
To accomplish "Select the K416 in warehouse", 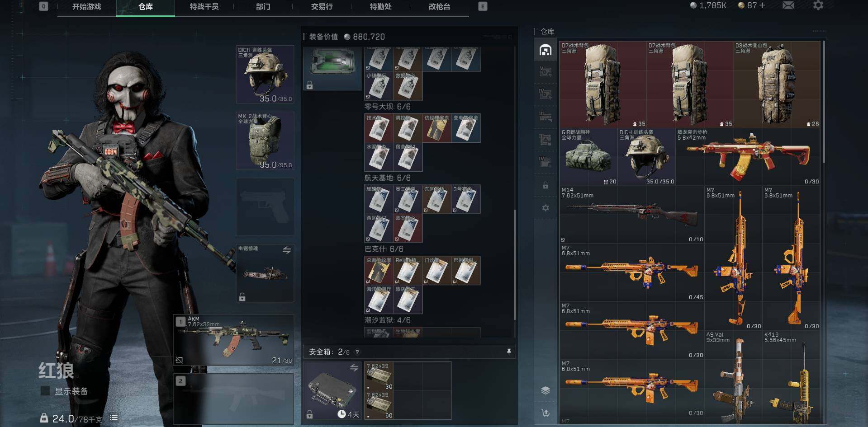I will (x=791, y=377).
